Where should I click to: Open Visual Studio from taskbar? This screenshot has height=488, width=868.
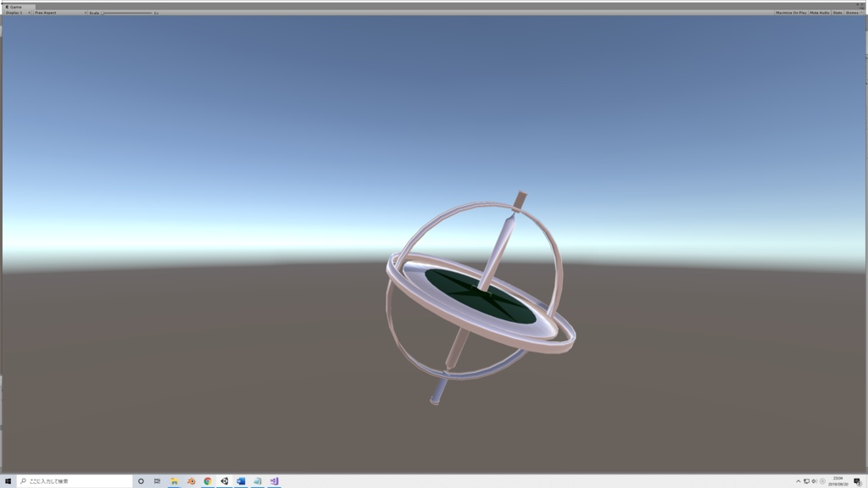tap(274, 481)
